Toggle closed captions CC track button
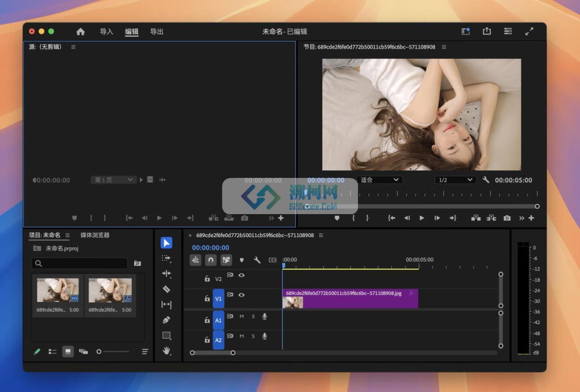Image resolution: width=580 pixels, height=392 pixels. coord(272,260)
